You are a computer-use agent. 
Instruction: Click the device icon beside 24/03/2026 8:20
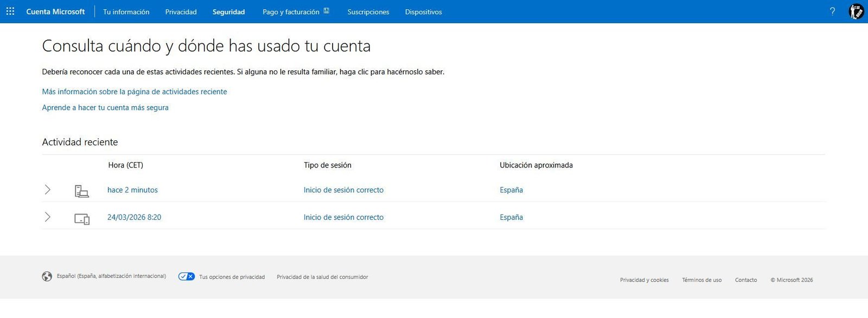[x=82, y=219]
